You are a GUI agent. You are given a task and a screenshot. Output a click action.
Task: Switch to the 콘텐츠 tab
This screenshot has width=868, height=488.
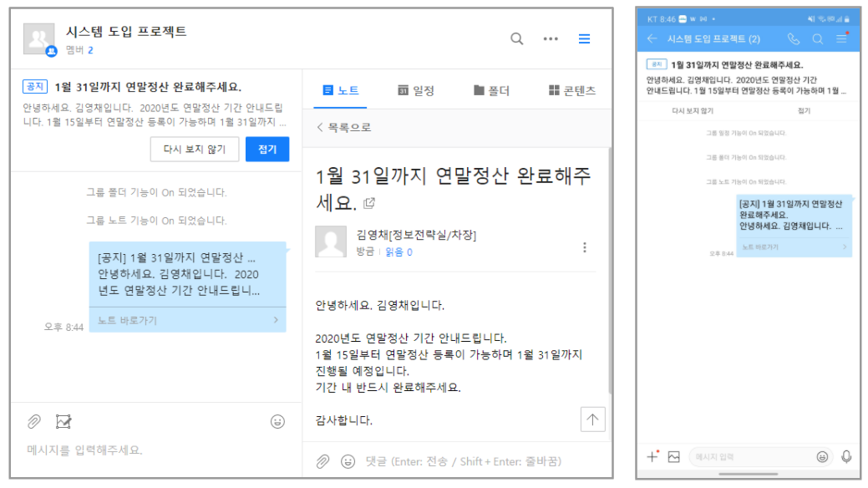(571, 90)
